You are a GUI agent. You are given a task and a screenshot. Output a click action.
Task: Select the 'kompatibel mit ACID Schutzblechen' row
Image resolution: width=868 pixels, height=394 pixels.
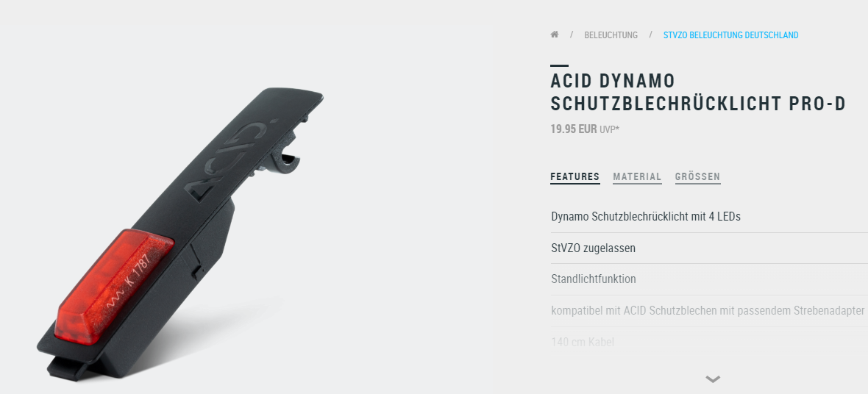[x=709, y=310]
